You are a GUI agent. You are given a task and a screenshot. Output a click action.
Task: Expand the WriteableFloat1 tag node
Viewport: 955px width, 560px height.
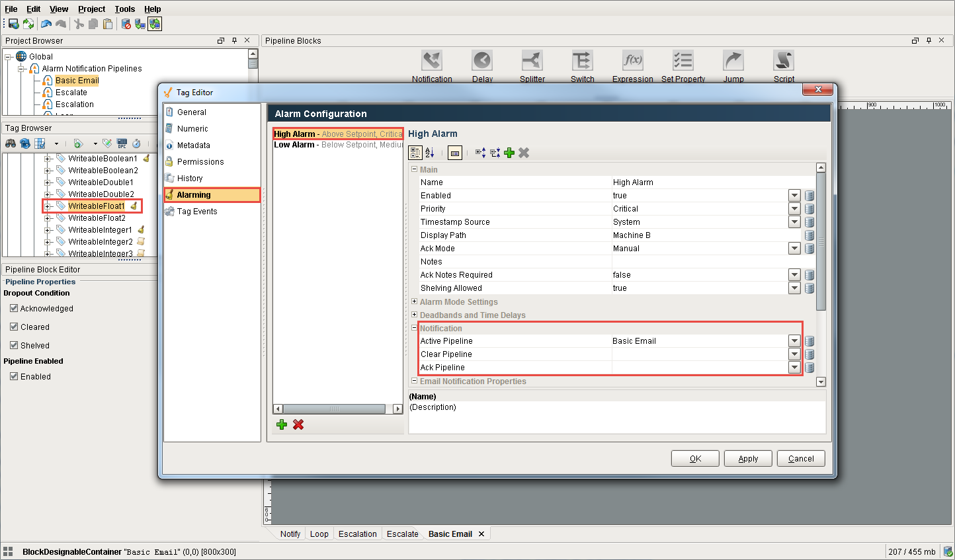click(48, 206)
